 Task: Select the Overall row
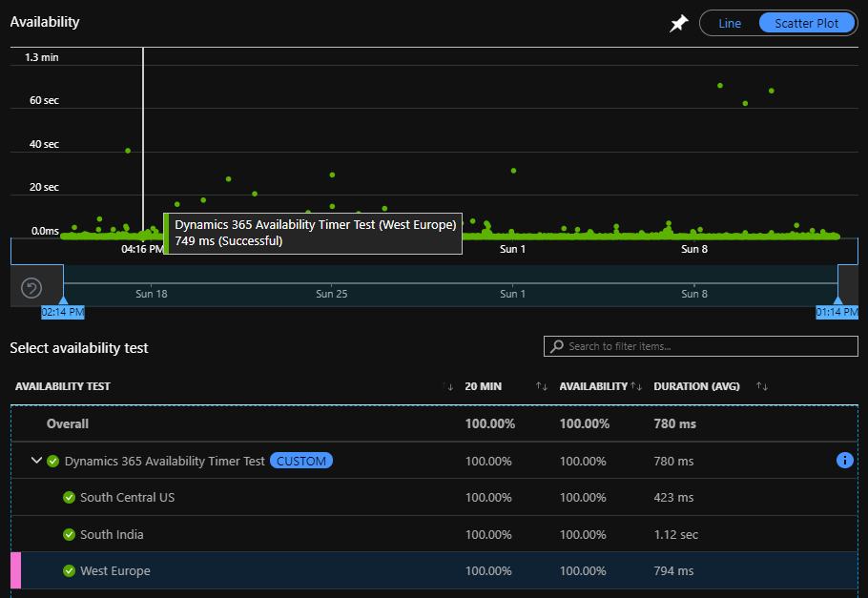pyautogui.click(x=435, y=424)
